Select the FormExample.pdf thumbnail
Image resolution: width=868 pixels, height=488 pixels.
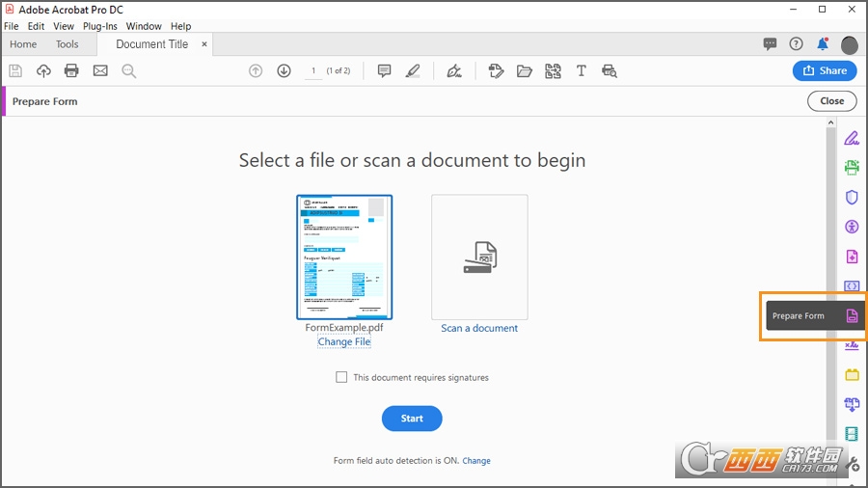tap(344, 257)
